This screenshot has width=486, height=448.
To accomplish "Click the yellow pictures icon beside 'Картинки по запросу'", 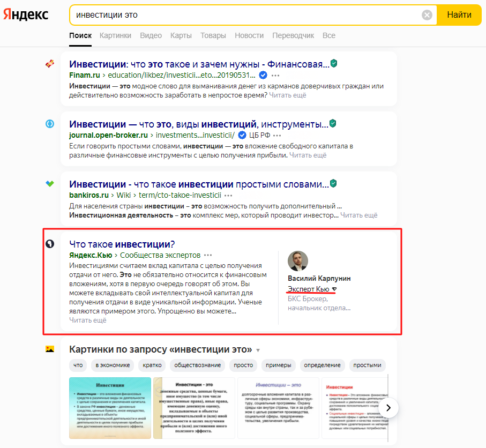I will (x=50, y=349).
